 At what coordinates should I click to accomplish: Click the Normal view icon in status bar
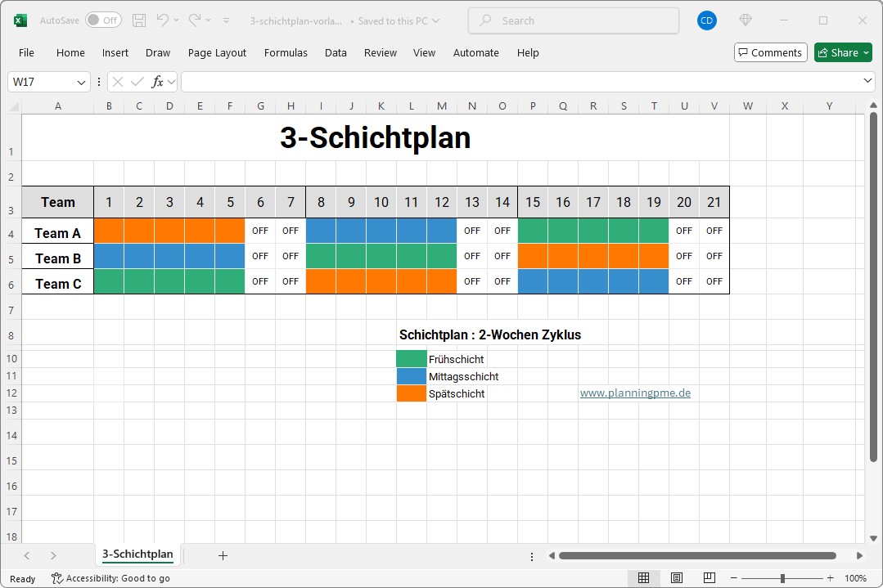coord(644,578)
